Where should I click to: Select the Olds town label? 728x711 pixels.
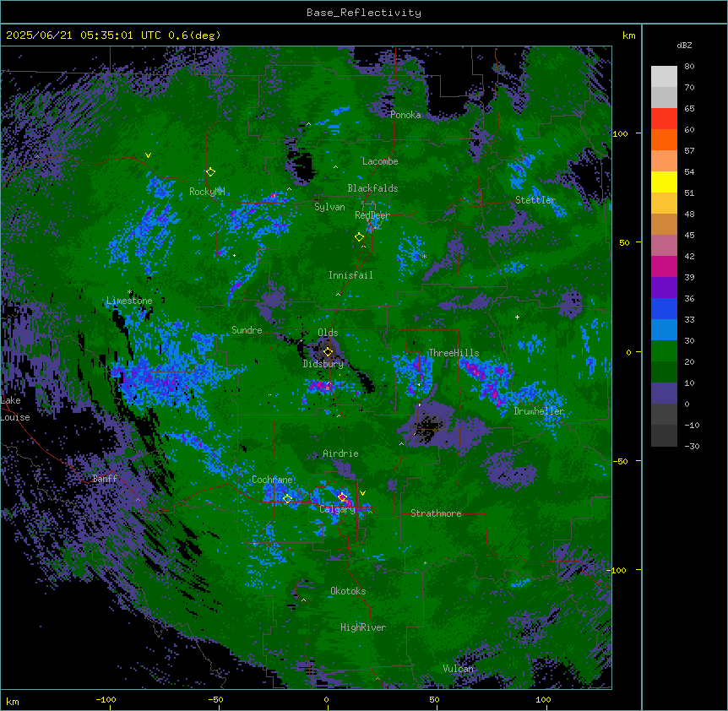pyautogui.click(x=328, y=333)
